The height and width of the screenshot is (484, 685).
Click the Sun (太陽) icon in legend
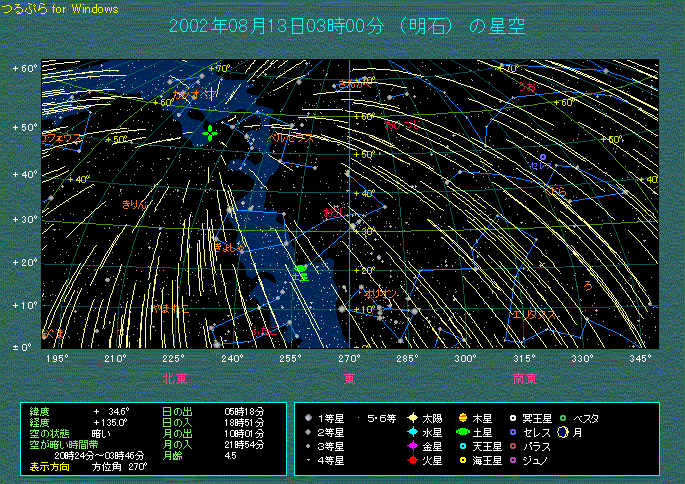click(x=411, y=417)
